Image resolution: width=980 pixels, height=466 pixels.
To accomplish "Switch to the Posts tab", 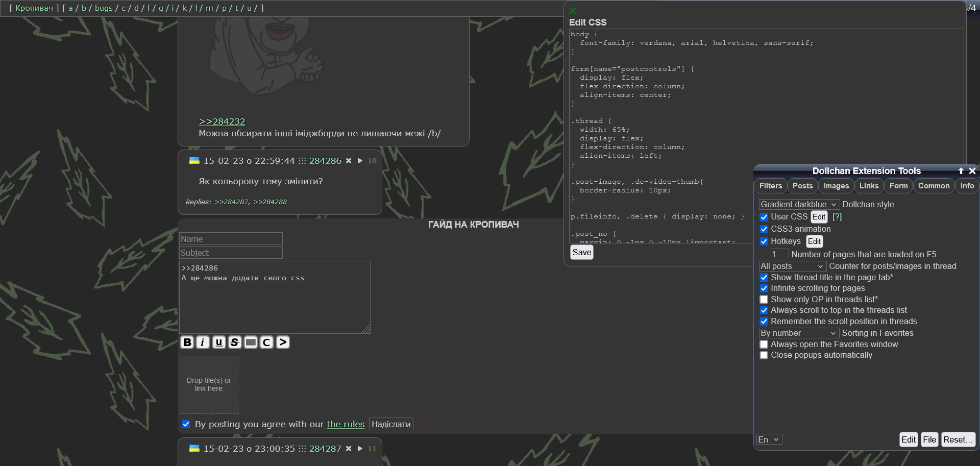I will click(803, 186).
